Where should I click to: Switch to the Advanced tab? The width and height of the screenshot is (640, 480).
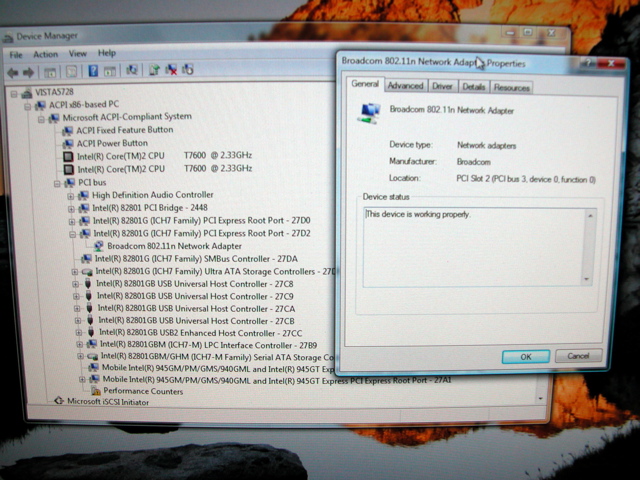coord(405,86)
